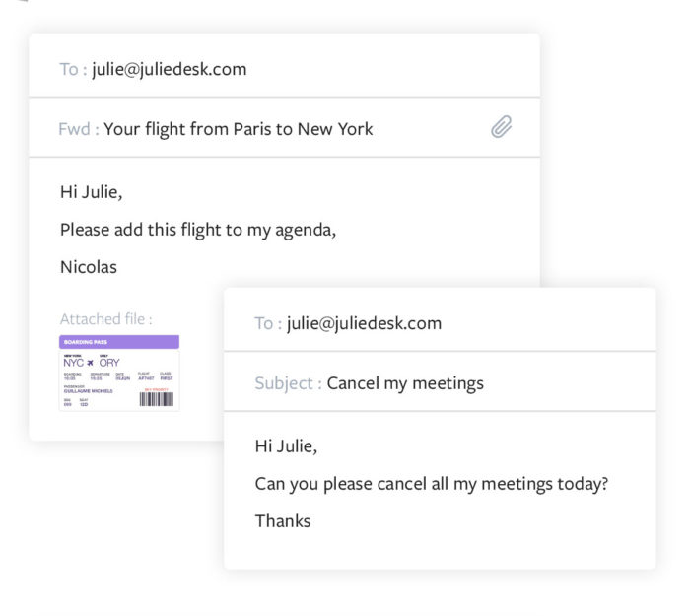Click the purple Boarding Pass header bar
690x616 pixels.
tap(119, 342)
